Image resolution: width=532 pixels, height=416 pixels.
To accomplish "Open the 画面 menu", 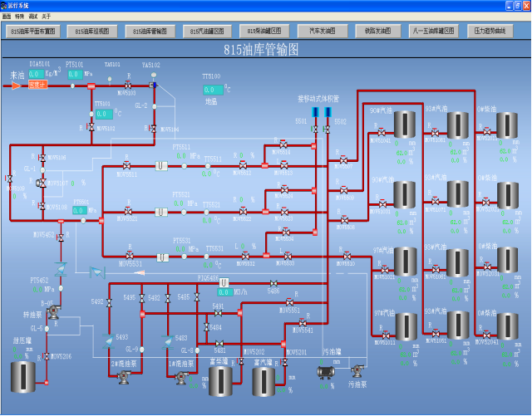I will coord(7,16).
